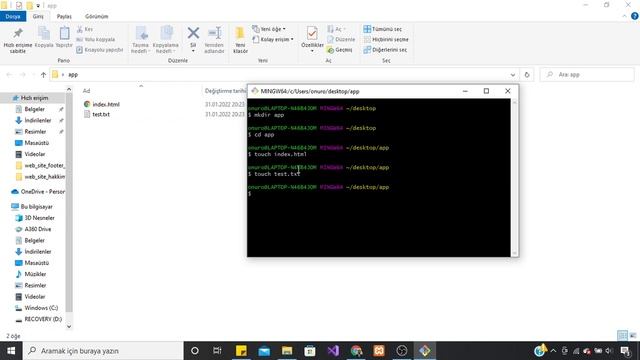Click the terminal window vertical scrollbar
The height and width of the screenshot is (360, 640).
click(514, 178)
